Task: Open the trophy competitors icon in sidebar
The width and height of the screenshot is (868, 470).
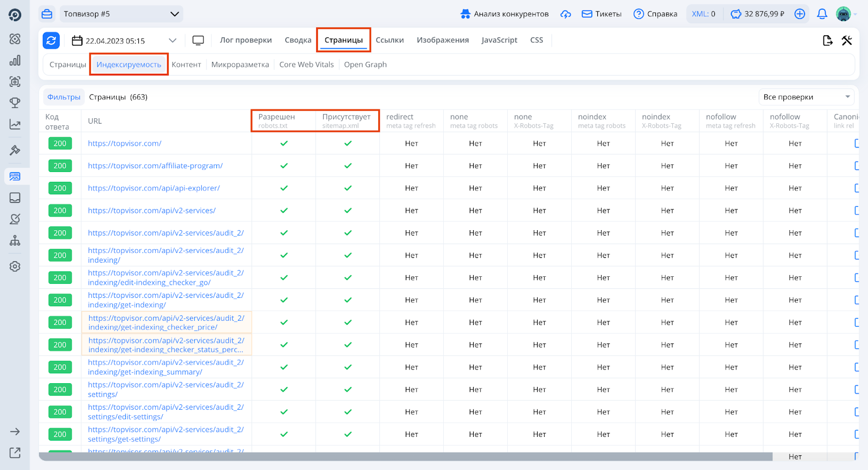Action: point(15,103)
